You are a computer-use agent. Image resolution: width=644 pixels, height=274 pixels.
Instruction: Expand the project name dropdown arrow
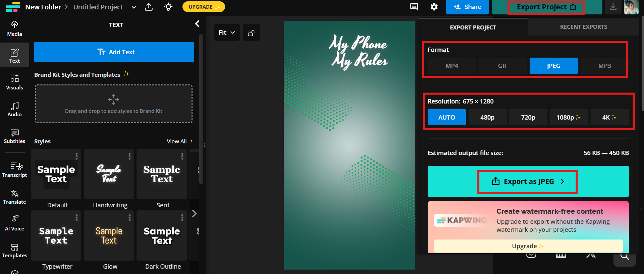(134, 7)
